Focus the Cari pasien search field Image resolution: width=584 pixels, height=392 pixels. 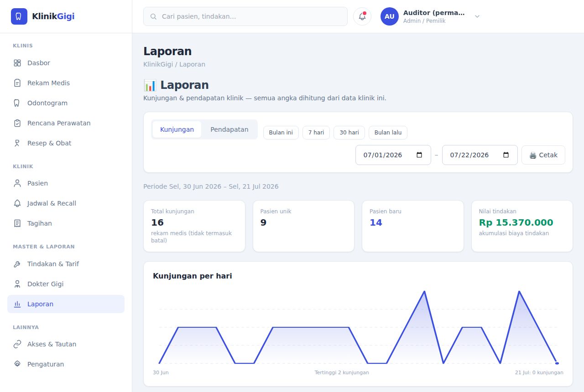[245, 16]
